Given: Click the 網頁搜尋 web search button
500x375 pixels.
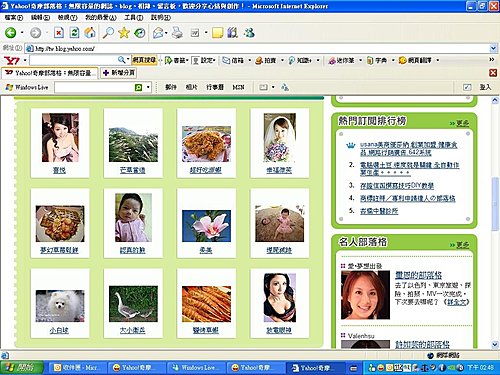Looking at the screenshot, I should 144,60.
